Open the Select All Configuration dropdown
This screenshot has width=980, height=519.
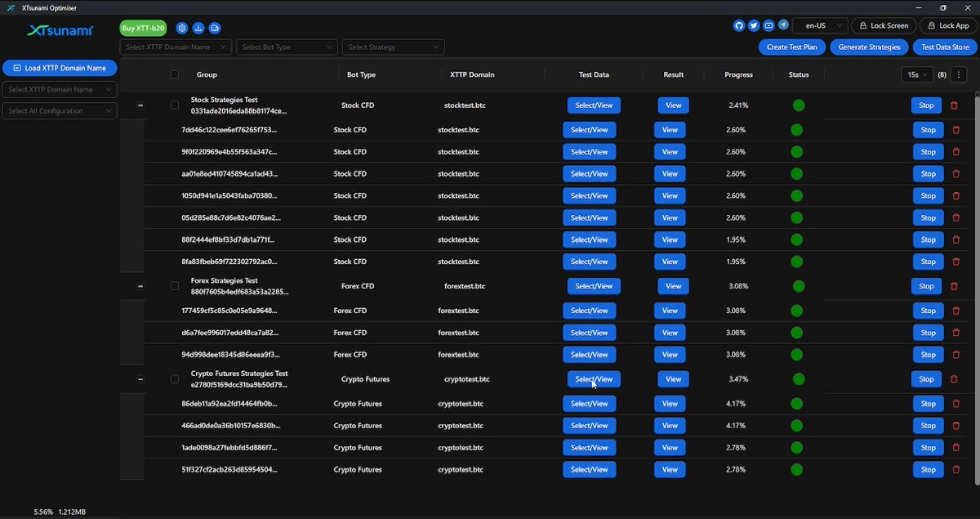pyautogui.click(x=60, y=110)
